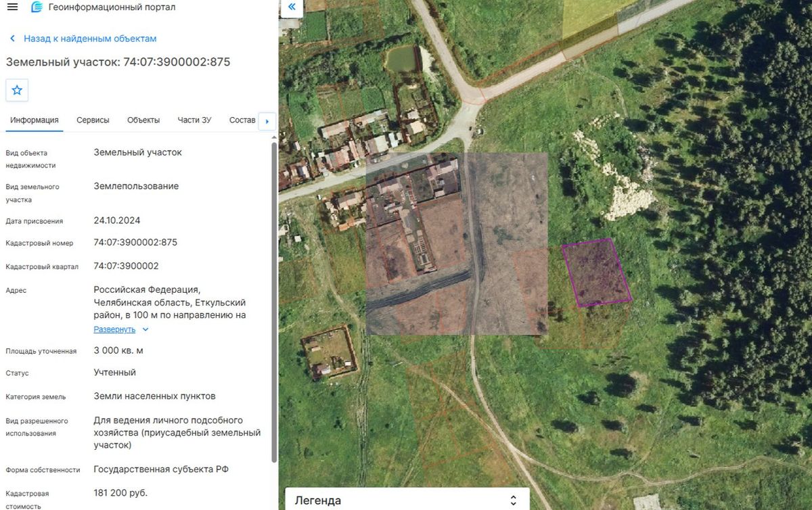Click the Земли населенных пунктов value
This screenshot has width=812, height=510.
coord(154,396)
